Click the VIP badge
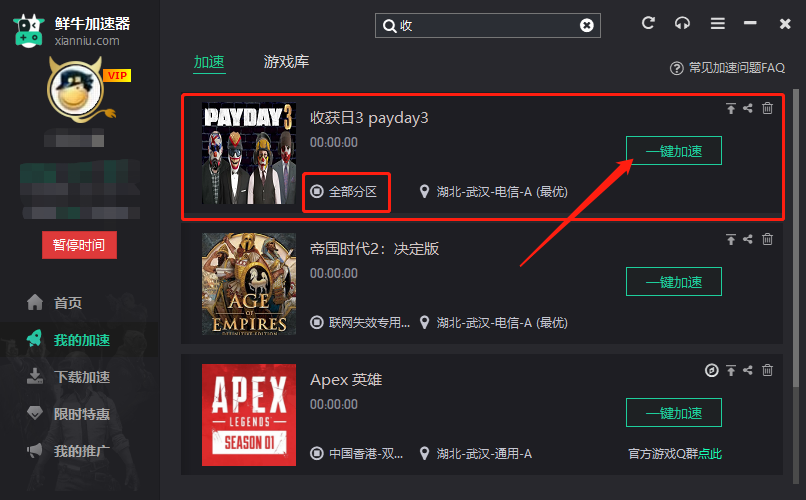 (x=117, y=76)
